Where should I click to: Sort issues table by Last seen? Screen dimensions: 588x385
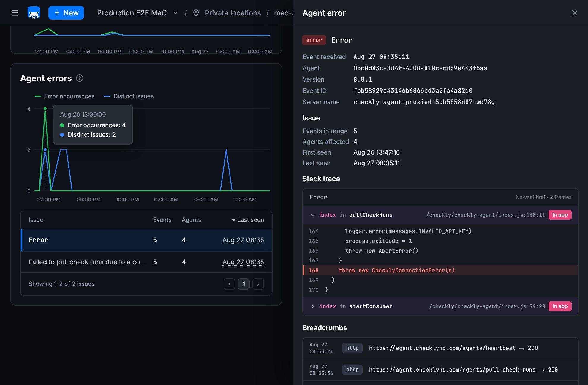click(x=248, y=220)
